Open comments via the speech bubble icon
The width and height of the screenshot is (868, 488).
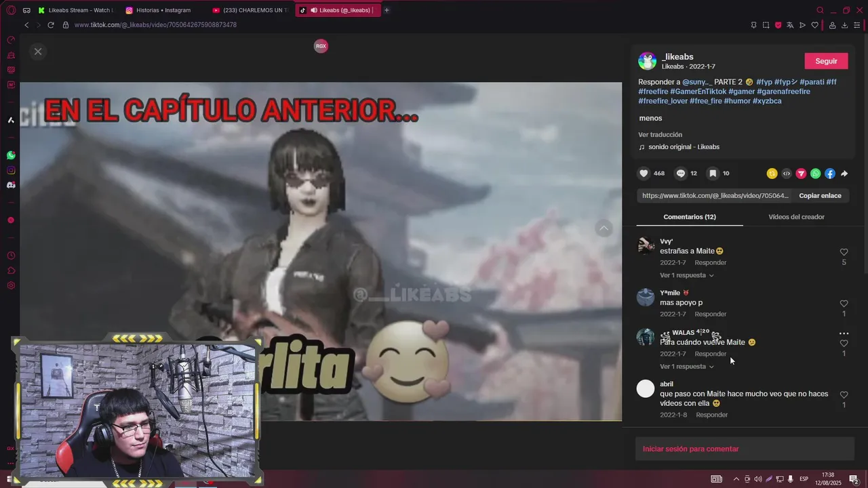point(681,174)
